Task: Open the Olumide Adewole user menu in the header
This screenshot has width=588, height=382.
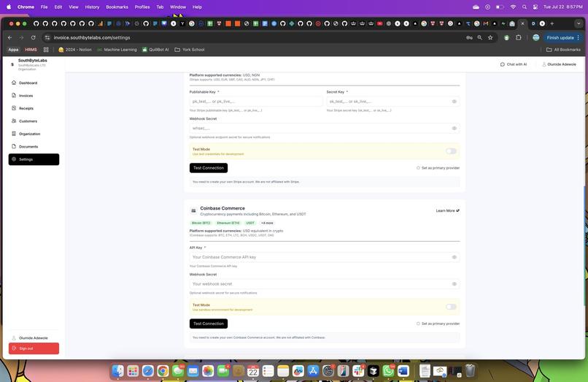Action: tap(559, 64)
